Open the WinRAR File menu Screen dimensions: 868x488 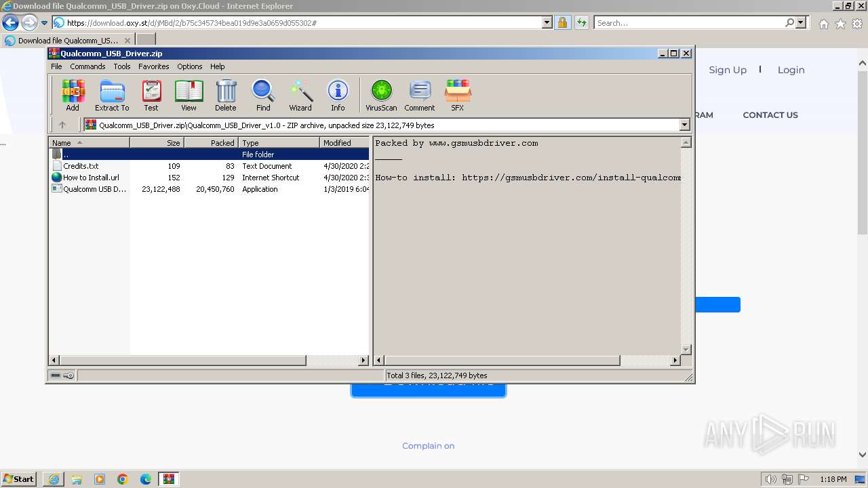pyautogui.click(x=56, y=66)
